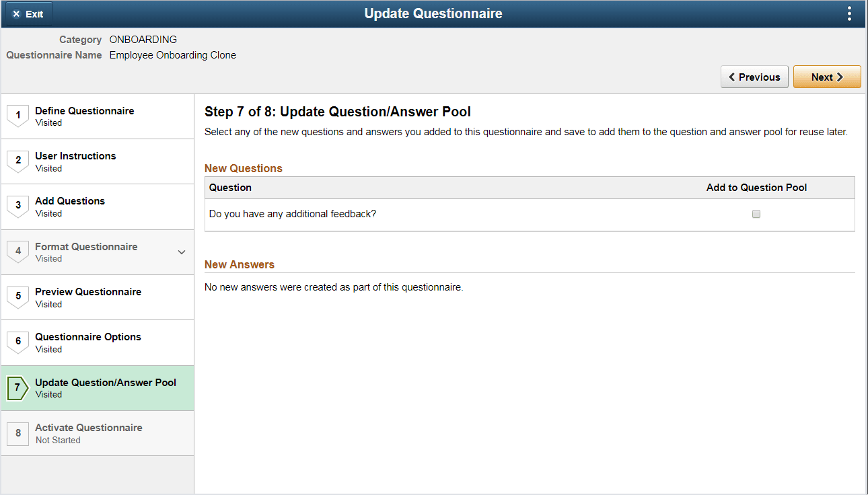This screenshot has width=868, height=495.
Task: Click the step 5 numbered badge
Action: coord(17,297)
